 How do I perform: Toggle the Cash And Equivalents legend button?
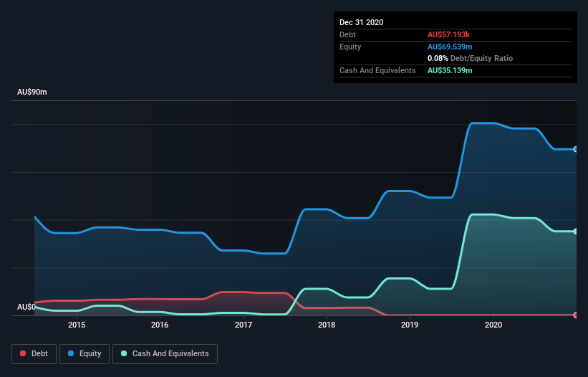[165, 354]
